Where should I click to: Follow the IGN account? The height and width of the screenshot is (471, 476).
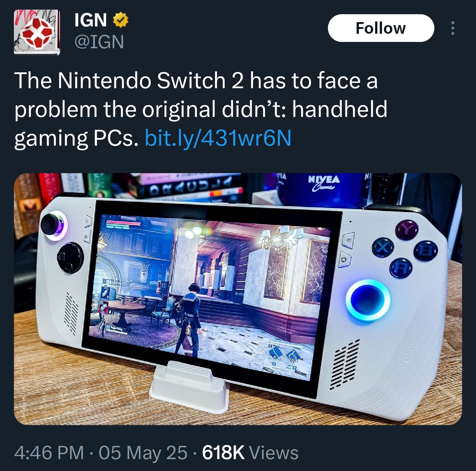pos(381,28)
